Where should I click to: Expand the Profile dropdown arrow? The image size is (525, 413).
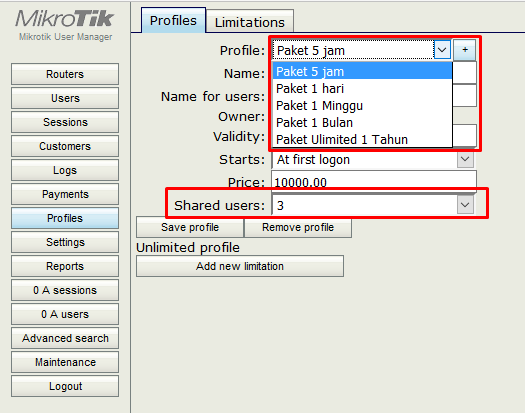(x=442, y=50)
